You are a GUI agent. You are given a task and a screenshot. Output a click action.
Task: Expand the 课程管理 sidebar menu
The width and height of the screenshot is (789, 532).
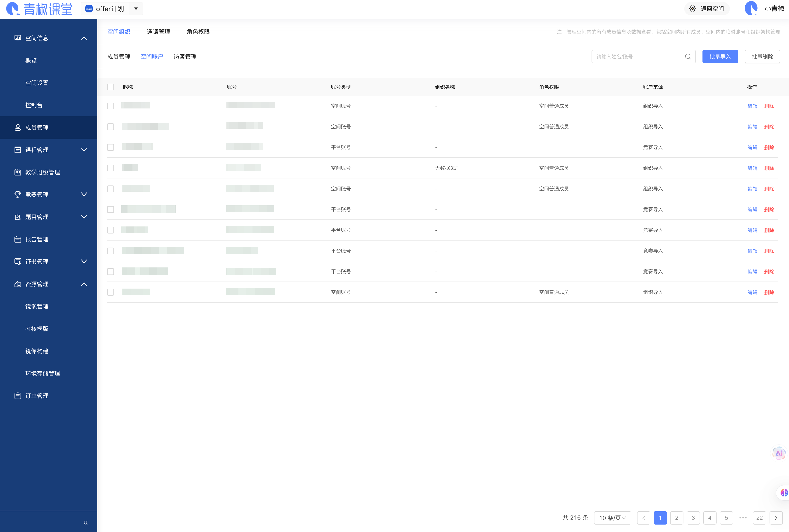(84, 150)
